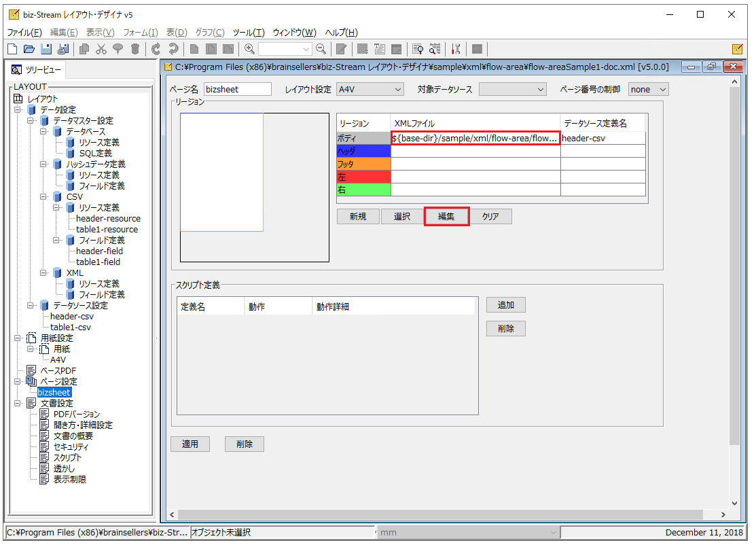Open the ページ番号の制御 none dropdown
Viewport: 756px width, 547px height.
click(x=649, y=89)
